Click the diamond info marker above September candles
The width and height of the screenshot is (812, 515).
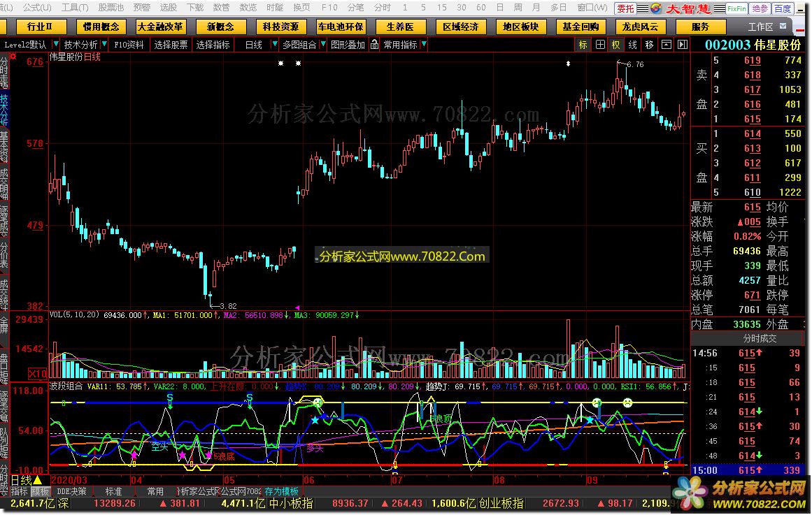568,64
